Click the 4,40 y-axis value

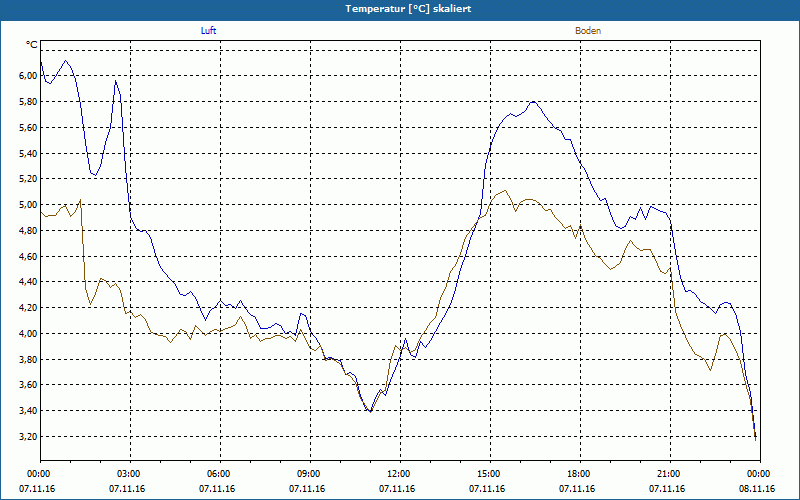pyautogui.click(x=28, y=282)
